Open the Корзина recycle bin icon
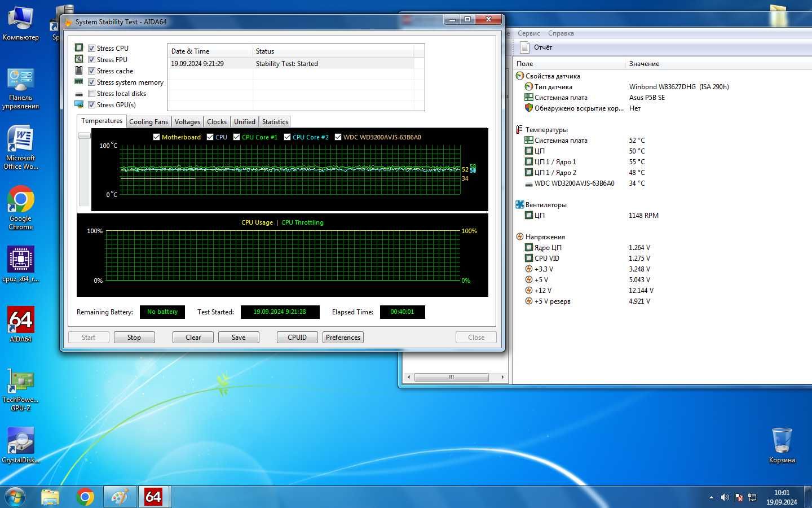This screenshot has height=508, width=812. tap(782, 445)
